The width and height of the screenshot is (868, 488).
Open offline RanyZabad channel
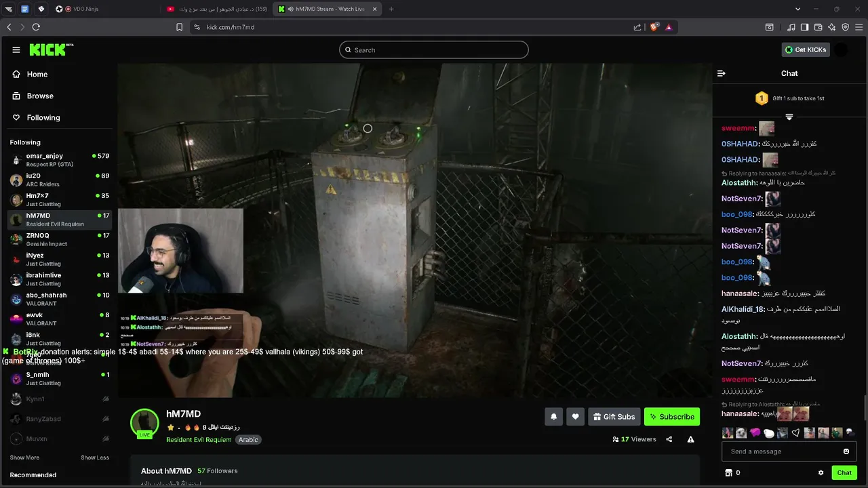pos(60,419)
